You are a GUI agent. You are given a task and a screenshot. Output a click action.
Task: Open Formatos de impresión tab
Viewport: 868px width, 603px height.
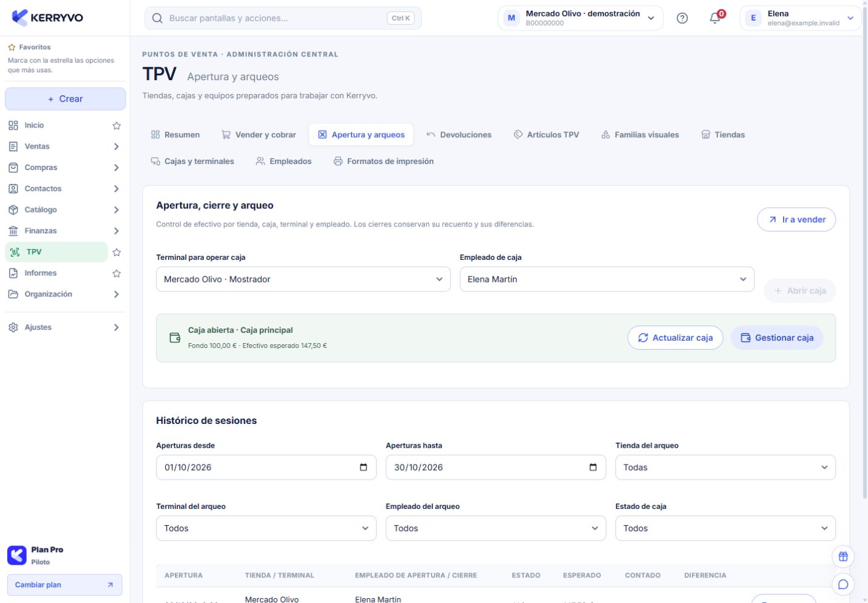pyautogui.click(x=384, y=162)
